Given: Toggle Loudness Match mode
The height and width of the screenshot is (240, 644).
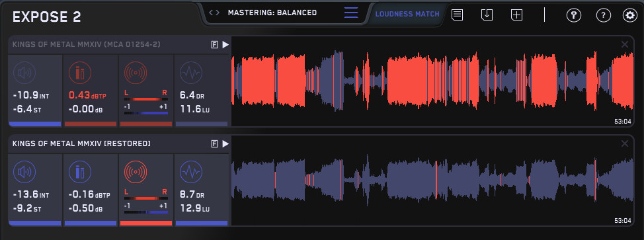Looking at the screenshot, I should [407, 14].
